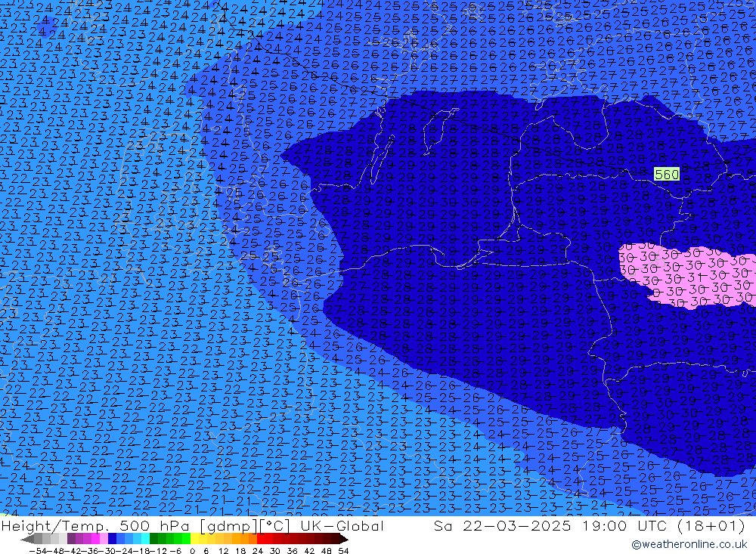Click the 'Height/Temp. 500 hPa' title text
The image size is (756, 554).
point(95,526)
